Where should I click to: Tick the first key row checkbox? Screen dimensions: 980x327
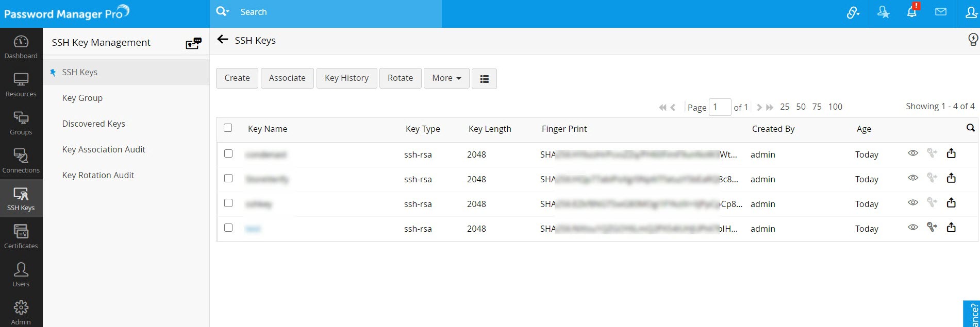point(228,153)
